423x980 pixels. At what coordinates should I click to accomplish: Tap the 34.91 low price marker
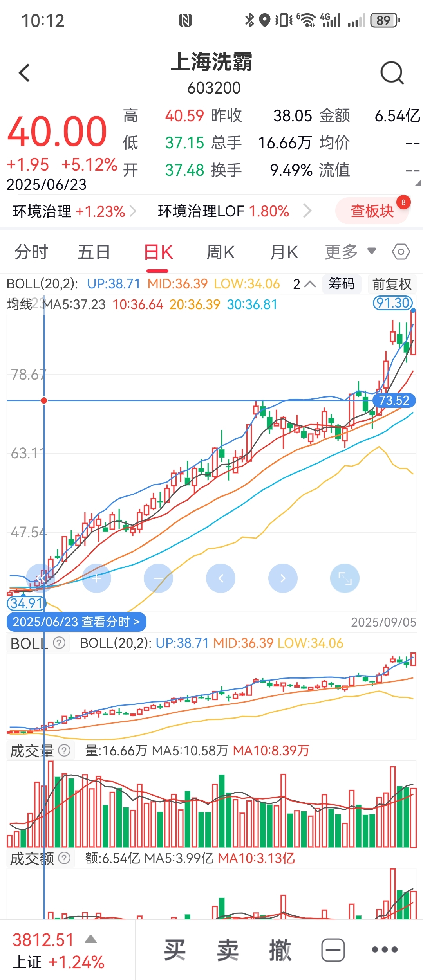27,603
